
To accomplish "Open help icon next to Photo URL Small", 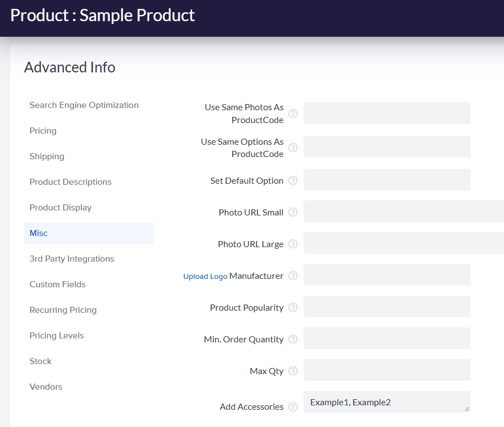I will (293, 212).
